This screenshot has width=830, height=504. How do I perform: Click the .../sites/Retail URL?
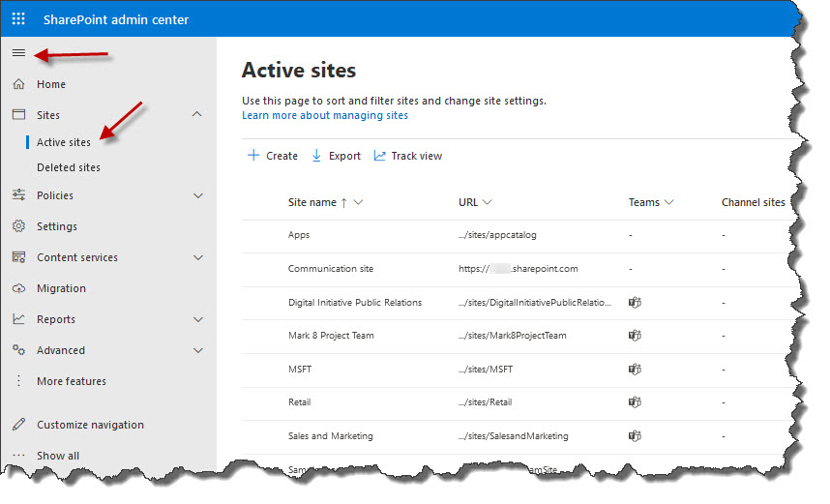486,401
